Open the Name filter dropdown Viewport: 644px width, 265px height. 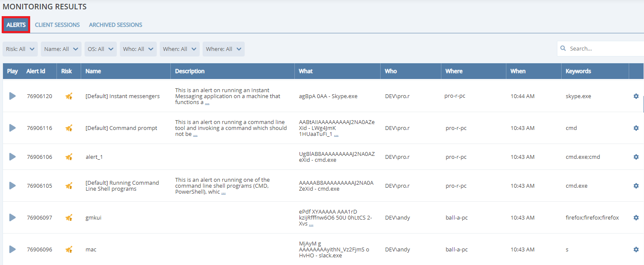coord(61,49)
